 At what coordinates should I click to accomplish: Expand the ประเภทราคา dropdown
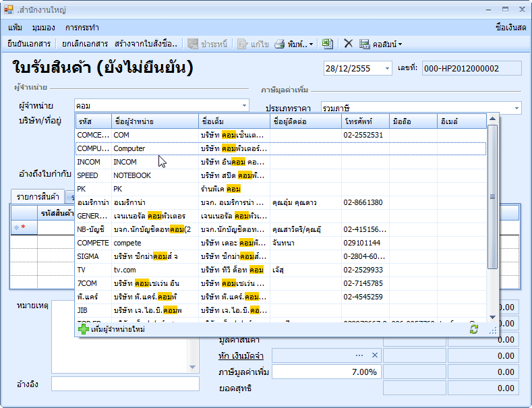point(516,108)
